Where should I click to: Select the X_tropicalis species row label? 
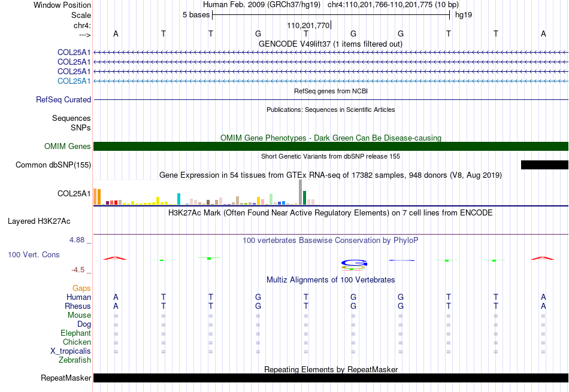(71, 351)
